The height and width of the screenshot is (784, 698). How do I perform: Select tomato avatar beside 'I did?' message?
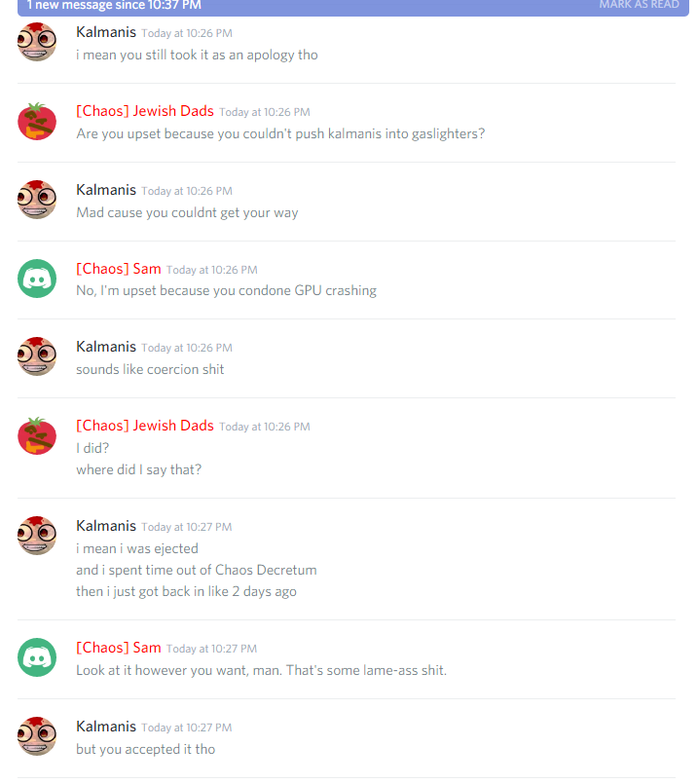[37, 436]
